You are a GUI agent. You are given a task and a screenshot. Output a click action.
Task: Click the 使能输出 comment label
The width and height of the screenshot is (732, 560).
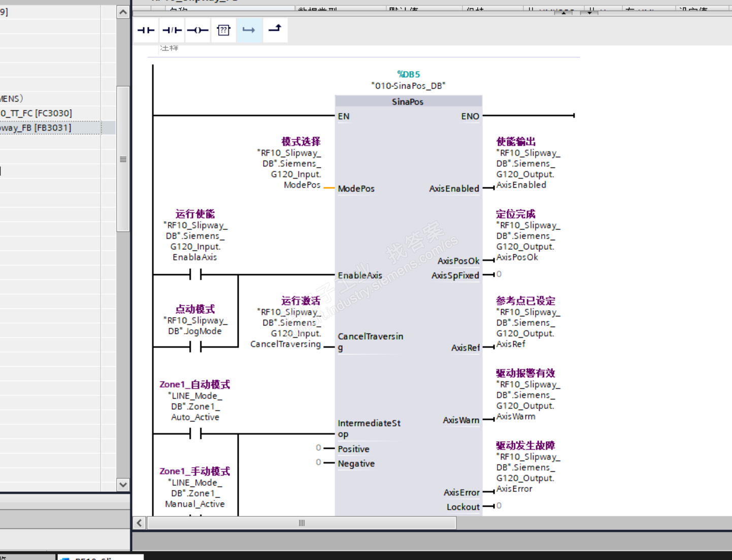(516, 142)
